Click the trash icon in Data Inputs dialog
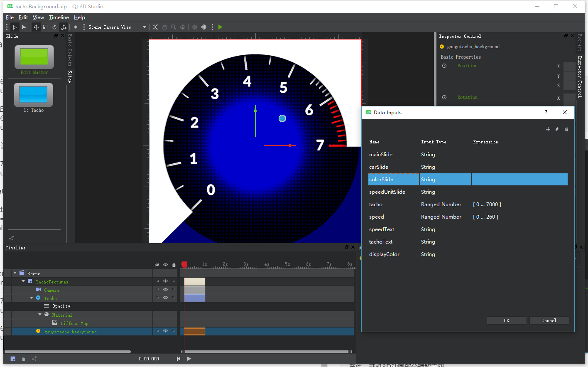This screenshot has width=588, height=367. point(566,129)
